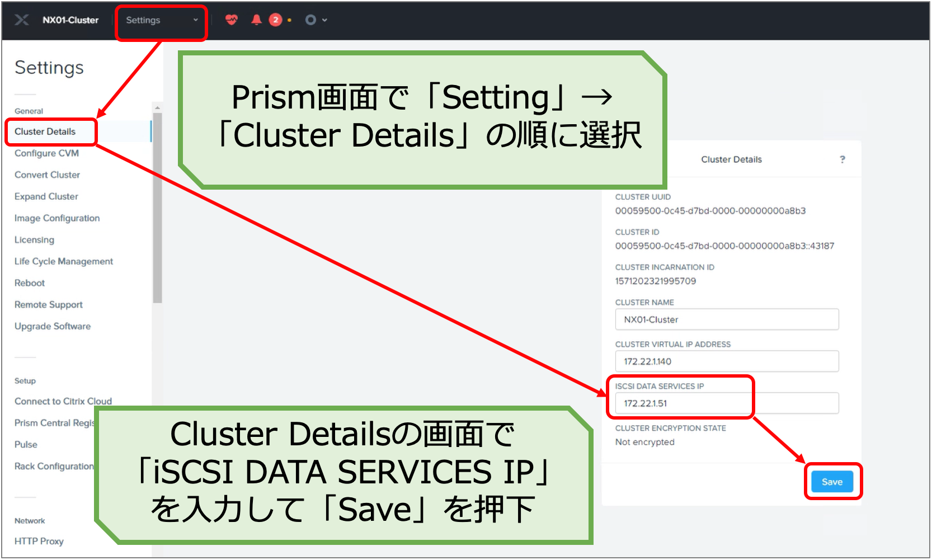Viewport: 932px width, 560px height.
Task: Click the settings sidebar scrollbar thumb
Action: 157,208
